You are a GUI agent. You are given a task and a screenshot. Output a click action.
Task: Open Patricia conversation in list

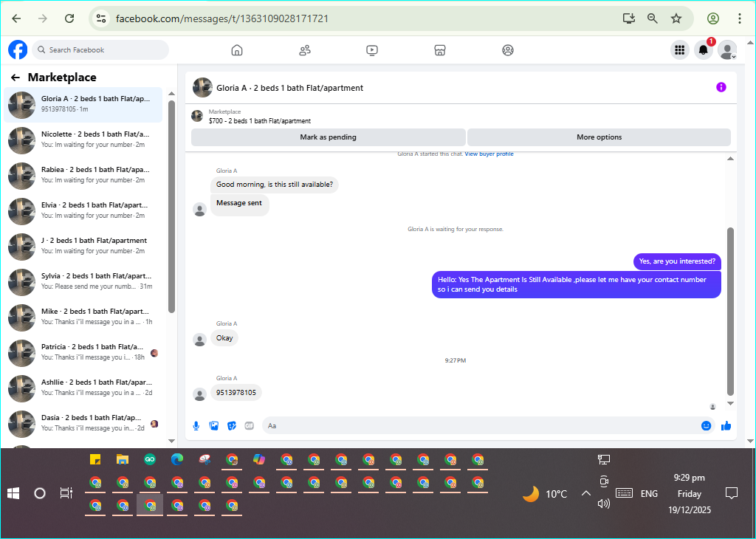[83, 353]
